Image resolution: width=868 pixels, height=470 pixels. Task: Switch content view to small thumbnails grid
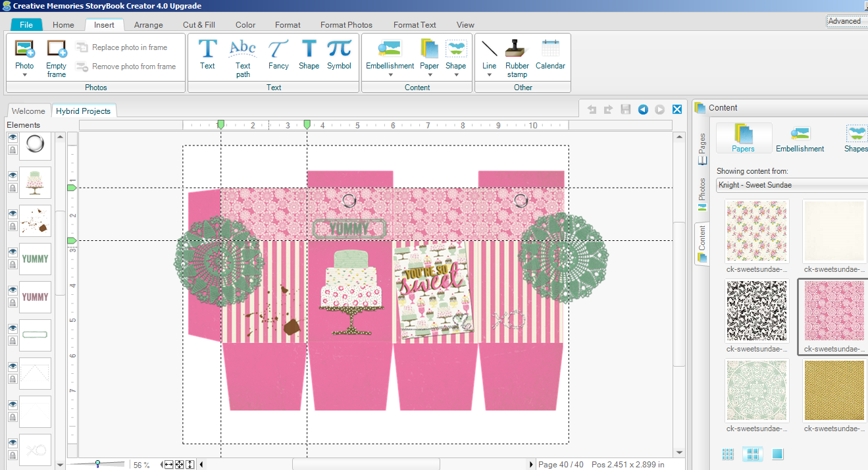pos(728,454)
